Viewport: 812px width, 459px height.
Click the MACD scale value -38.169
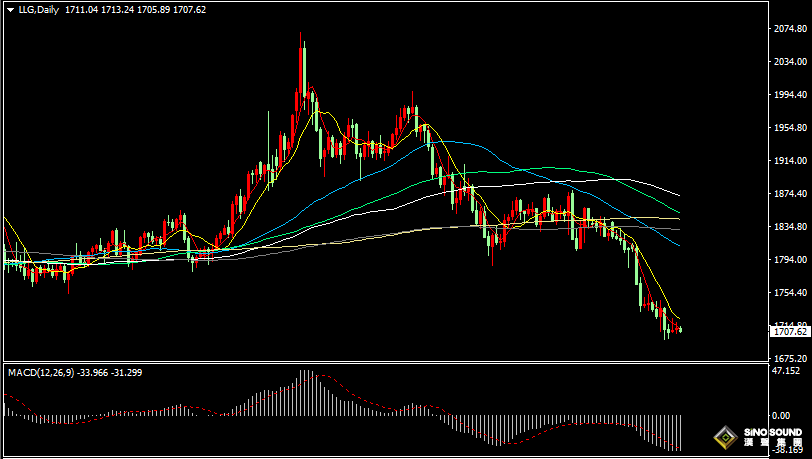(x=787, y=450)
